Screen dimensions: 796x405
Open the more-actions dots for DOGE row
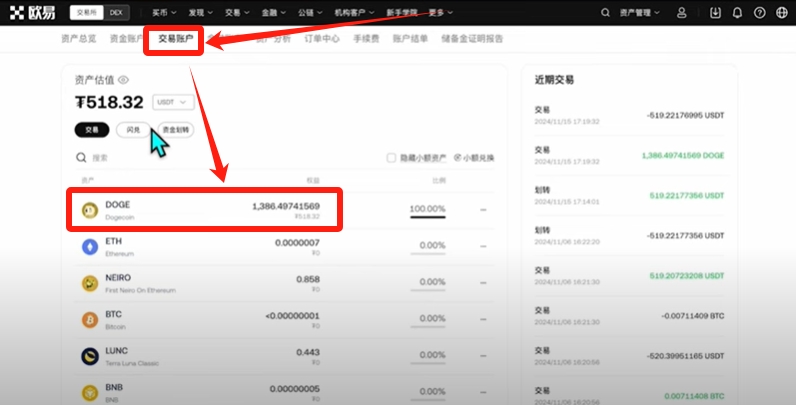483,210
